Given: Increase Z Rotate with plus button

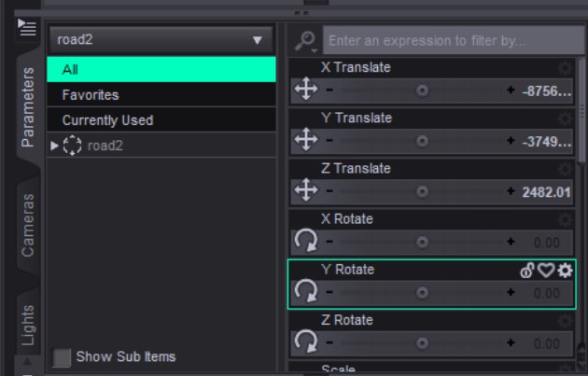Looking at the screenshot, I should click(511, 343).
